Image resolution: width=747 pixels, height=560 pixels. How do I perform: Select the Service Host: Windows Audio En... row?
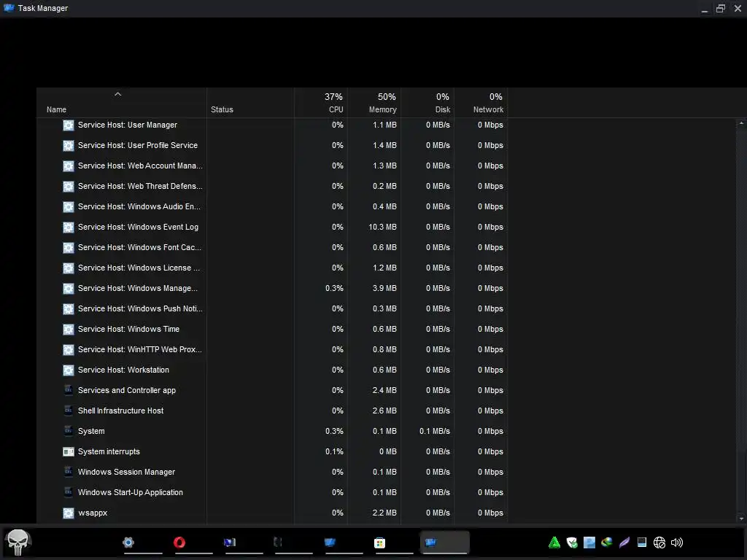(x=272, y=206)
